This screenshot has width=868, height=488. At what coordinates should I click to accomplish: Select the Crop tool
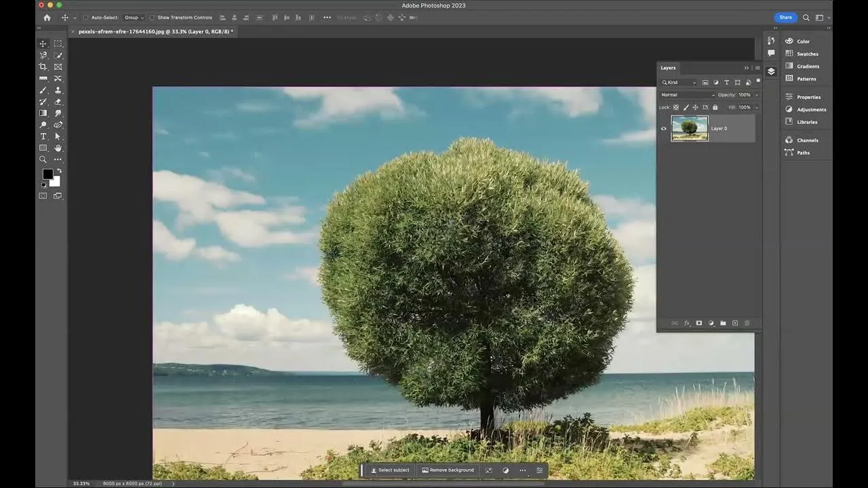pyautogui.click(x=43, y=66)
